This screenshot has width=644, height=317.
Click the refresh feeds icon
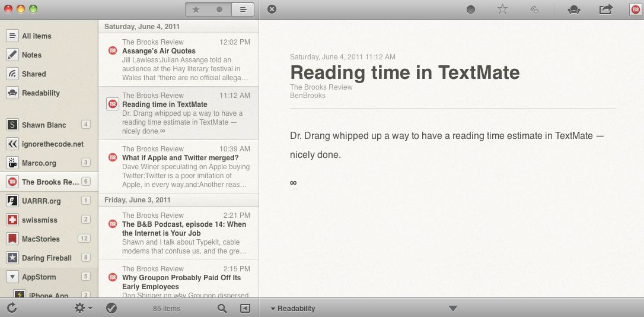click(x=11, y=308)
